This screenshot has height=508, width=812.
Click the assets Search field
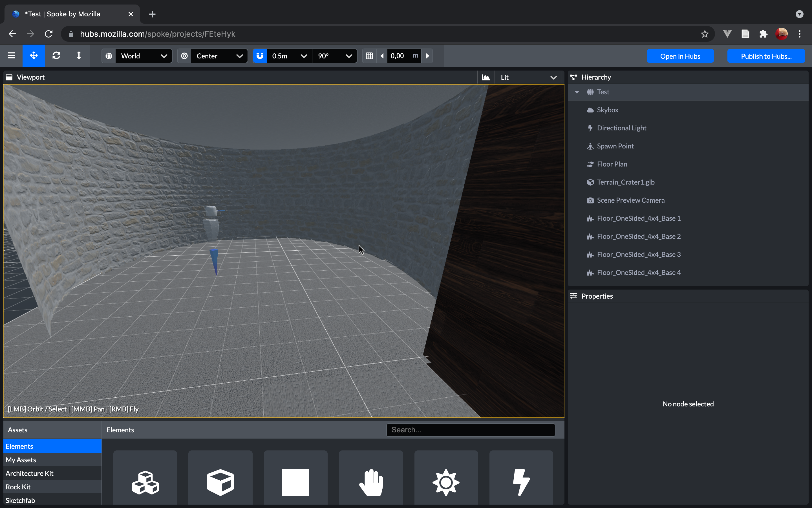coord(470,430)
